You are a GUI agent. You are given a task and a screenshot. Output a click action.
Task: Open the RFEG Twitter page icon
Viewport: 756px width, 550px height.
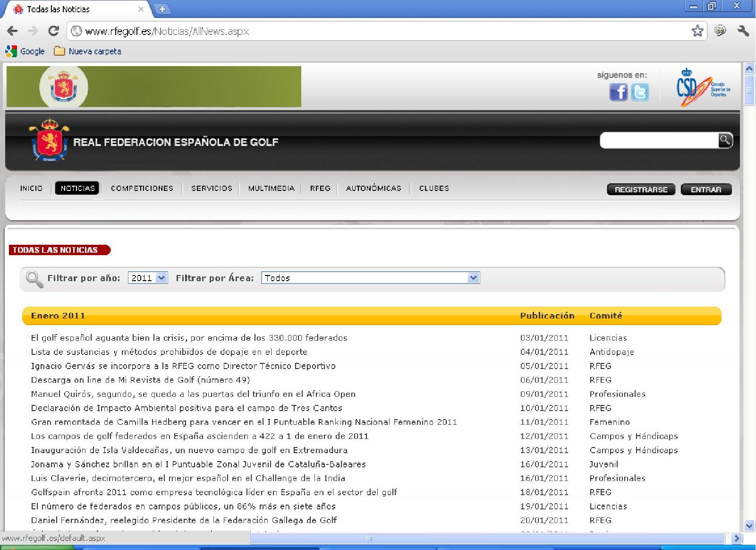point(640,92)
